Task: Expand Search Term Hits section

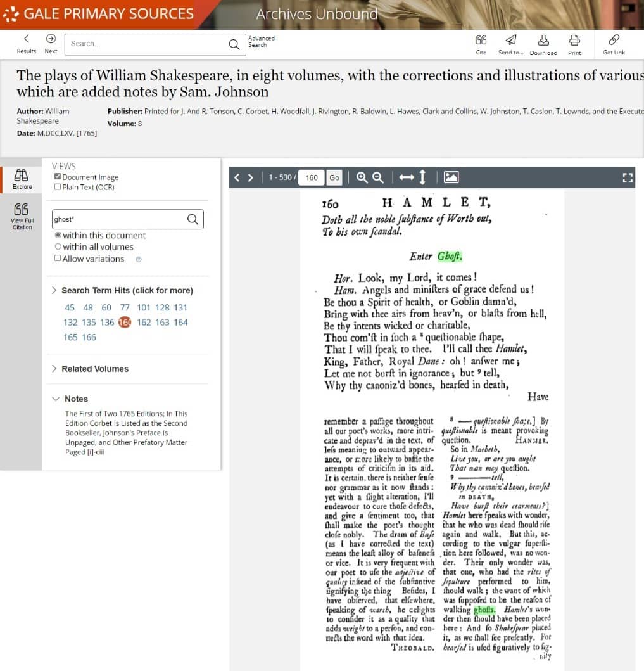Action: 123,290
